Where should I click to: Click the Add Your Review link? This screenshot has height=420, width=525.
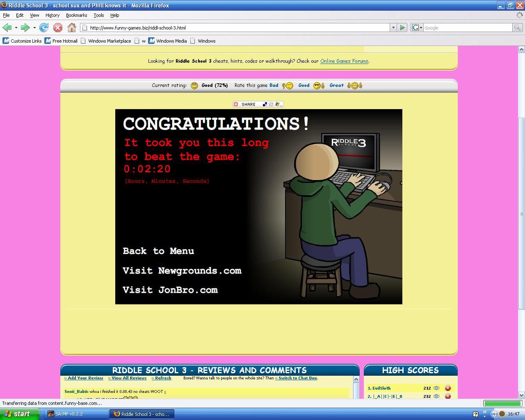(x=84, y=378)
